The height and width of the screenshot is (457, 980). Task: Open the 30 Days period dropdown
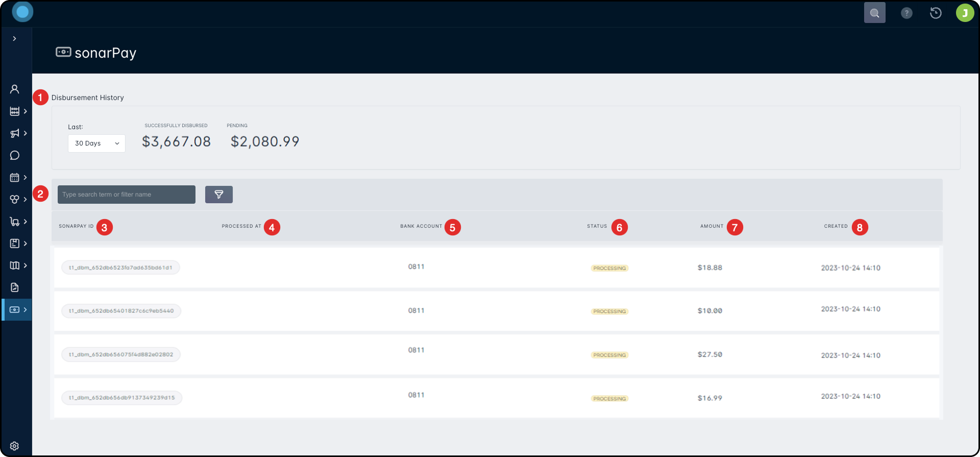pyautogui.click(x=96, y=143)
